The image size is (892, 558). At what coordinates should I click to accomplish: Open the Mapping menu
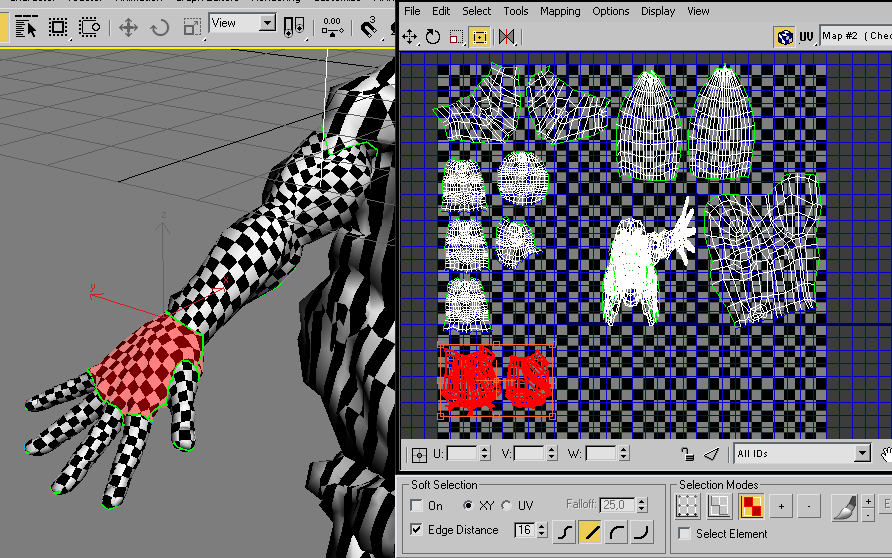560,11
